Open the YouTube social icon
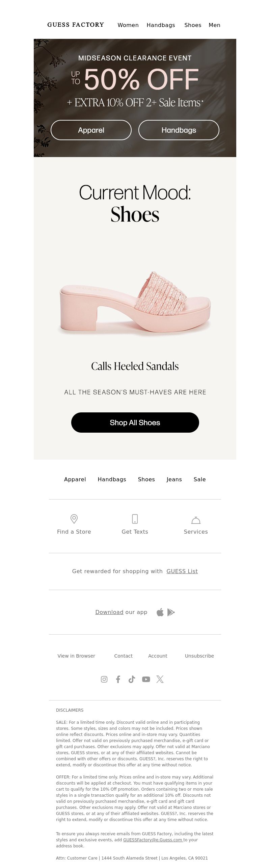270x868 pixels. [146, 679]
